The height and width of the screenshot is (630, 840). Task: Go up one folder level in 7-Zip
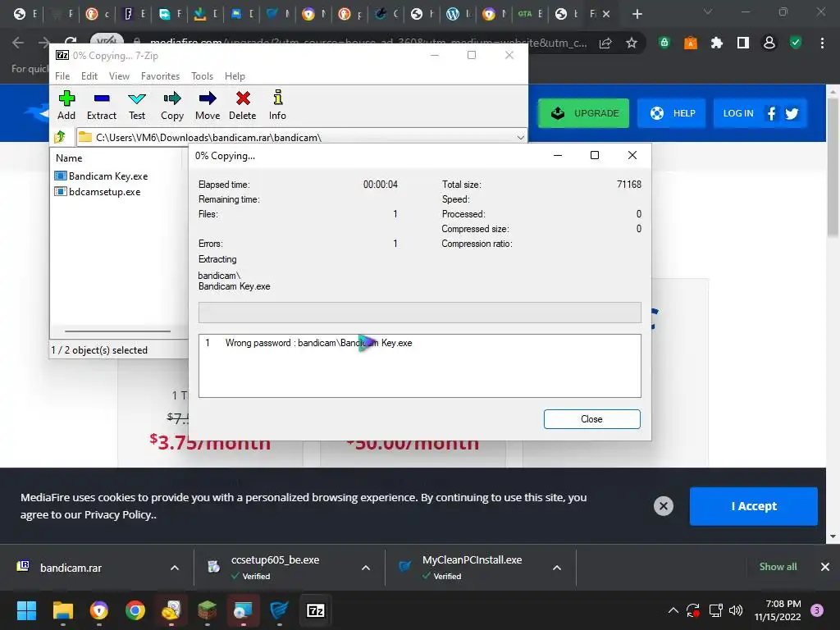[x=60, y=137]
